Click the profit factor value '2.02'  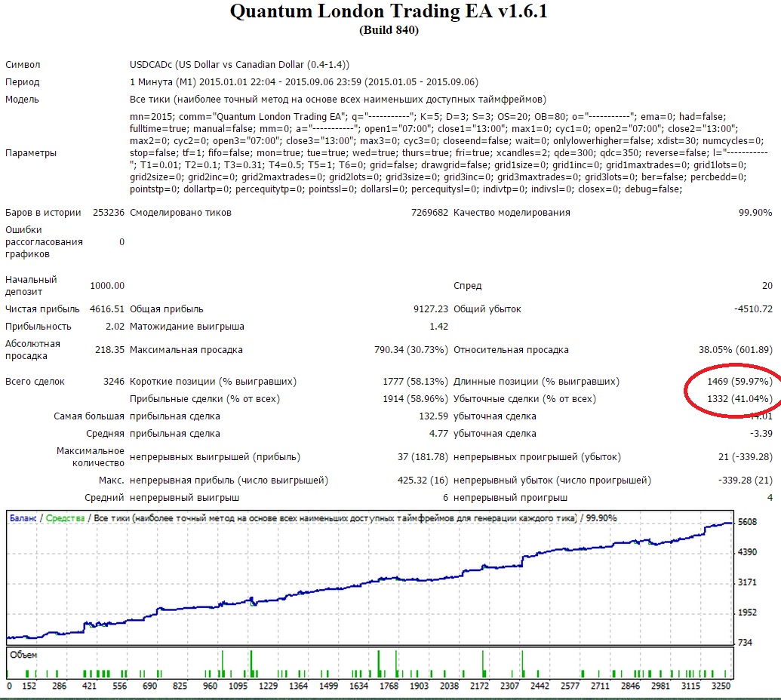[115, 327]
